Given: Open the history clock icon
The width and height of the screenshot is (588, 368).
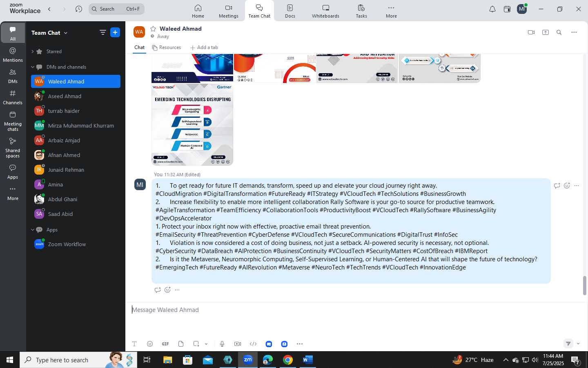Looking at the screenshot, I should pos(79,9).
